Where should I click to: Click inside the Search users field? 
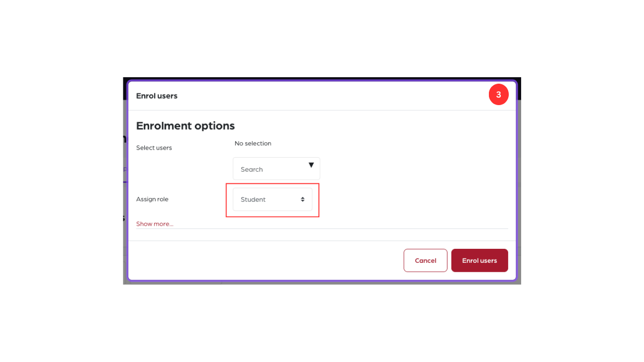click(276, 169)
